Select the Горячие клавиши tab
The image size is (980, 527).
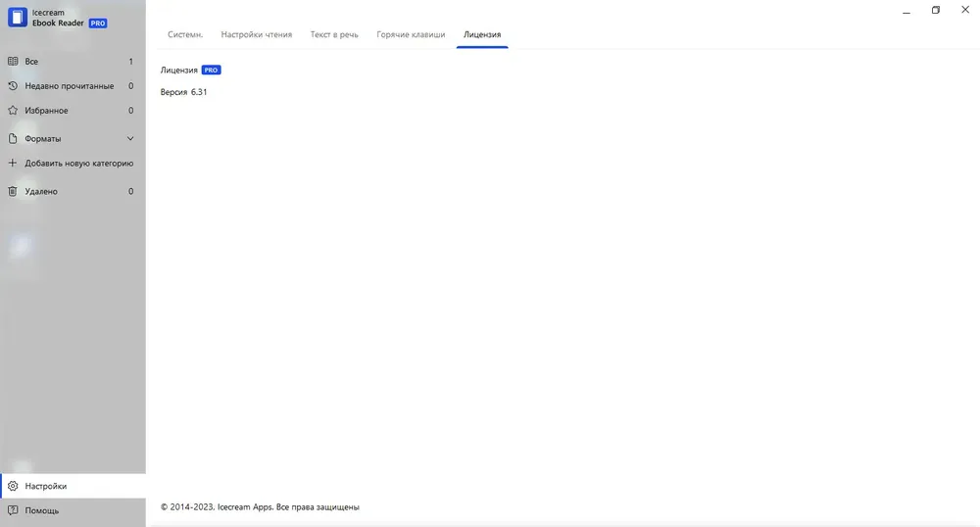pyautogui.click(x=411, y=34)
